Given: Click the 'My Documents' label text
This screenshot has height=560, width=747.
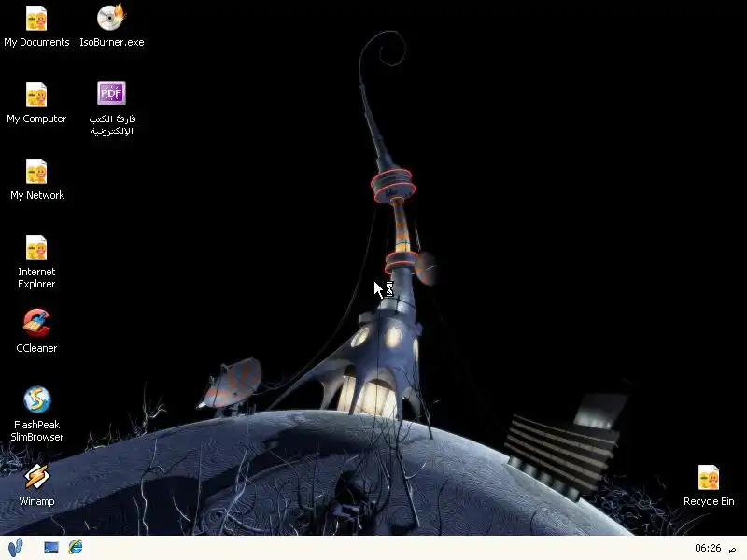Looking at the screenshot, I should coord(36,42).
